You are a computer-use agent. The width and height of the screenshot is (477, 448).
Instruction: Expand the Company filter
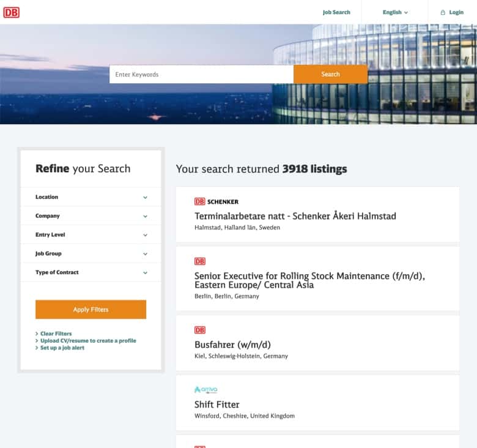click(x=91, y=216)
